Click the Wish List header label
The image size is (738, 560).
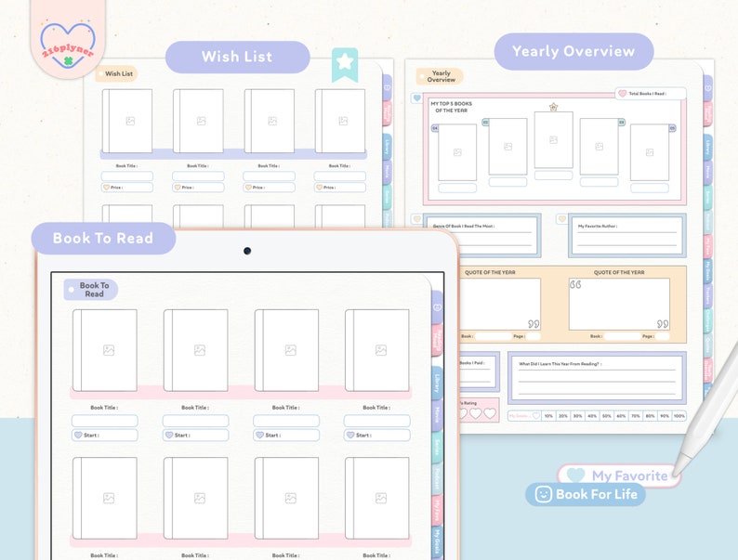pyautogui.click(x=237, y=57)
